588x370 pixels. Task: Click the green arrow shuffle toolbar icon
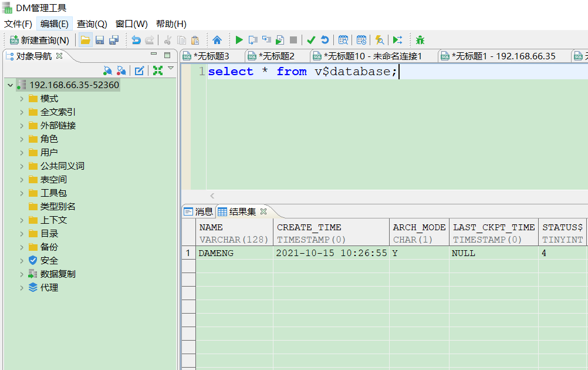tap(397, 40)
